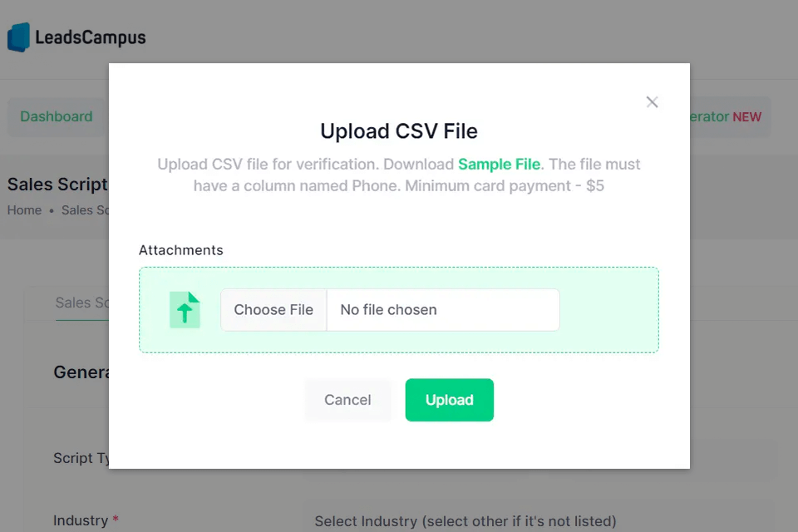Screen dimensions: 798x532
Task: Go to Home in the breadcrumb
Action: [24, 210]
